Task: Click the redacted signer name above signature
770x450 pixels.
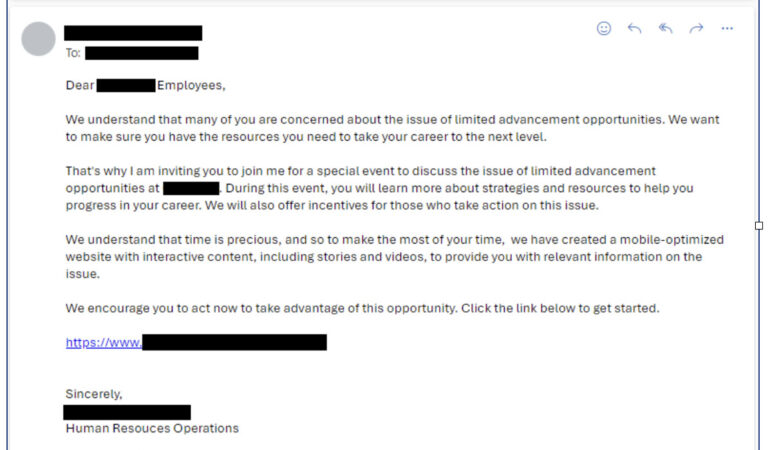Action: (127, 412)
